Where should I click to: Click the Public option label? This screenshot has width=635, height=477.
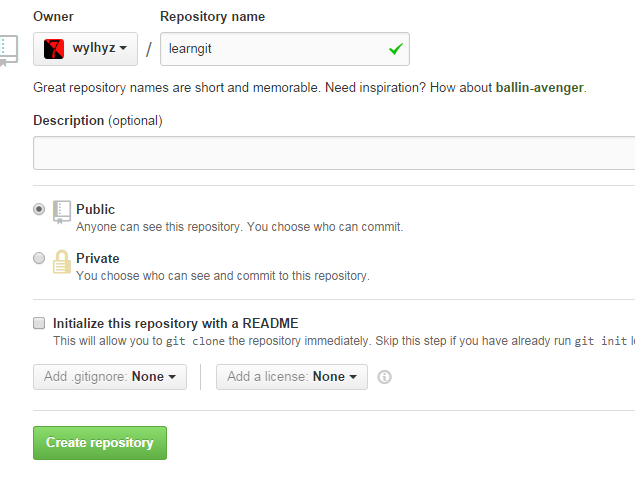click(x=96, y=209)
